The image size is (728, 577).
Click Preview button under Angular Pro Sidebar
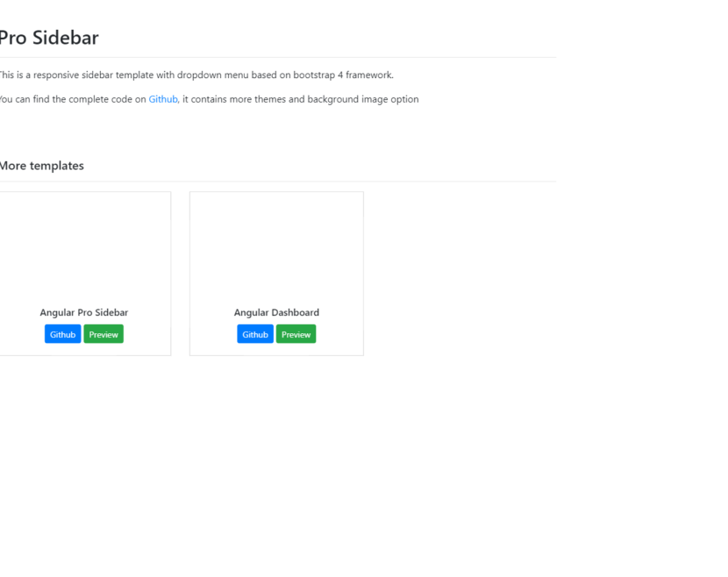(x=103, y=334)
